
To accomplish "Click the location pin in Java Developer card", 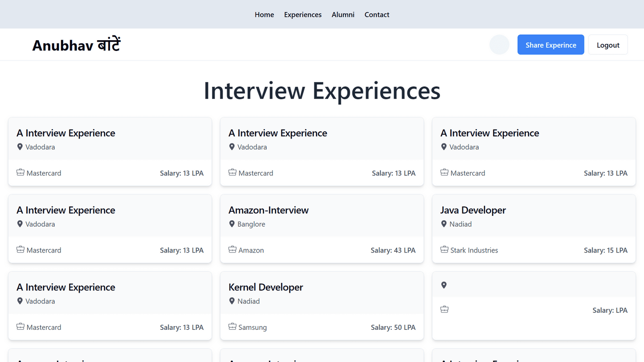I will [x=444, y=223].
